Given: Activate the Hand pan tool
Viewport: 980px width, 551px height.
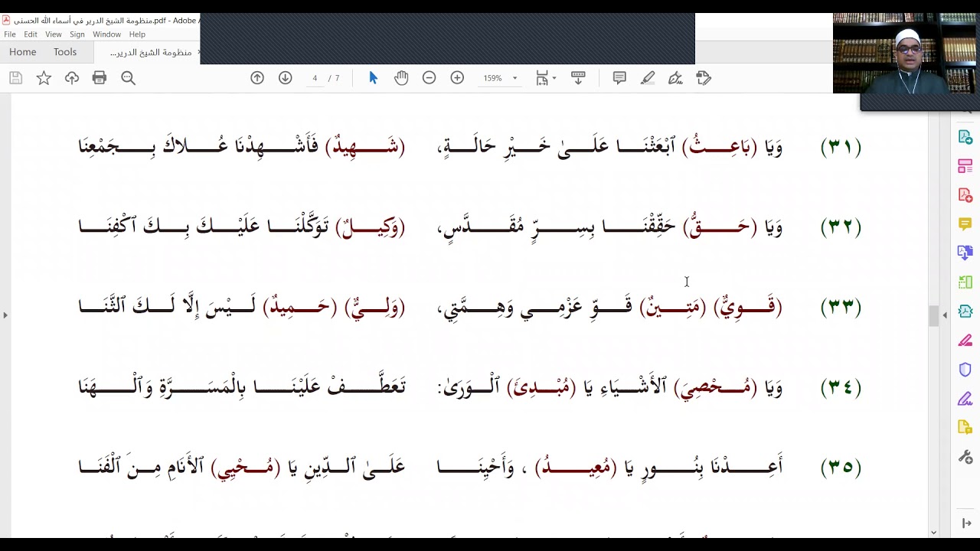Looking at the screenshot, I should click(401, 78).
